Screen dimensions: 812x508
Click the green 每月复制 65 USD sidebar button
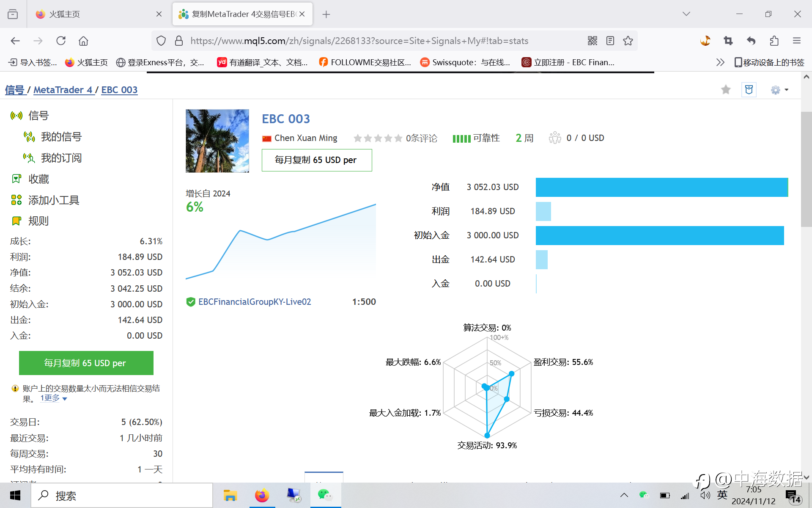click(86, 363)
